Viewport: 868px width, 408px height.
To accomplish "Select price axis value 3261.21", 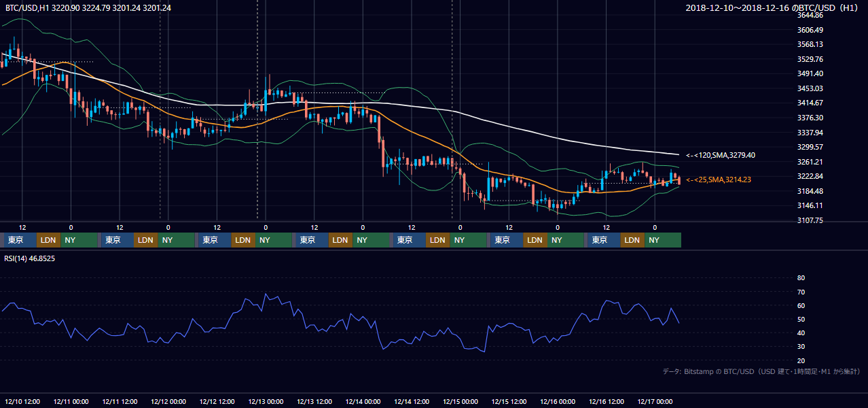I will tap(810, 162).
